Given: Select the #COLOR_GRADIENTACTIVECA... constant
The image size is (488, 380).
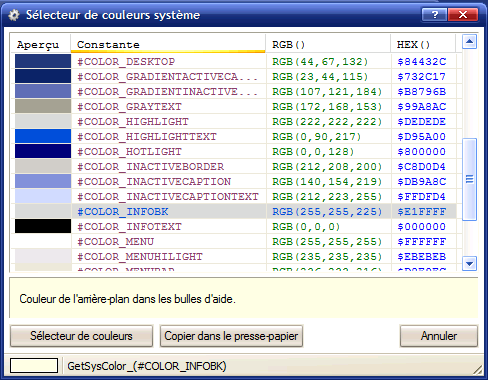Looking at the screenshot, I should [x=167, y=77].
